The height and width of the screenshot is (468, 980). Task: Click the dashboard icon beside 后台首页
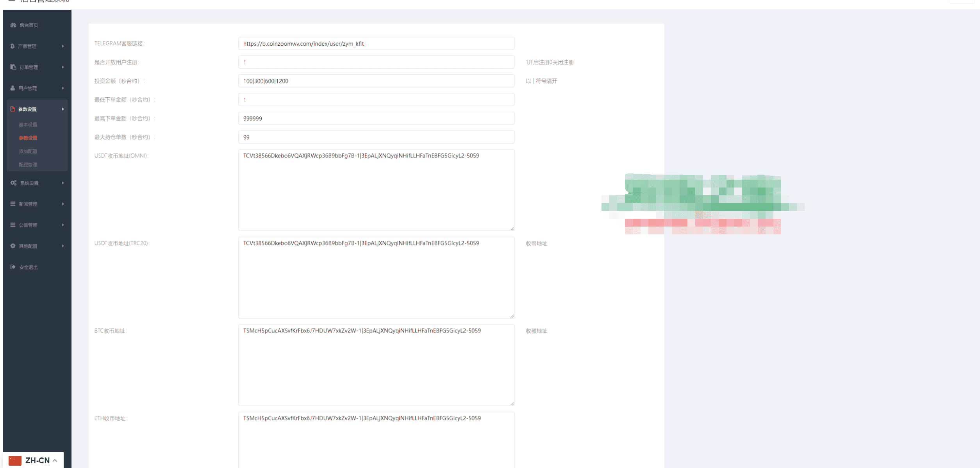coord(13,25)
